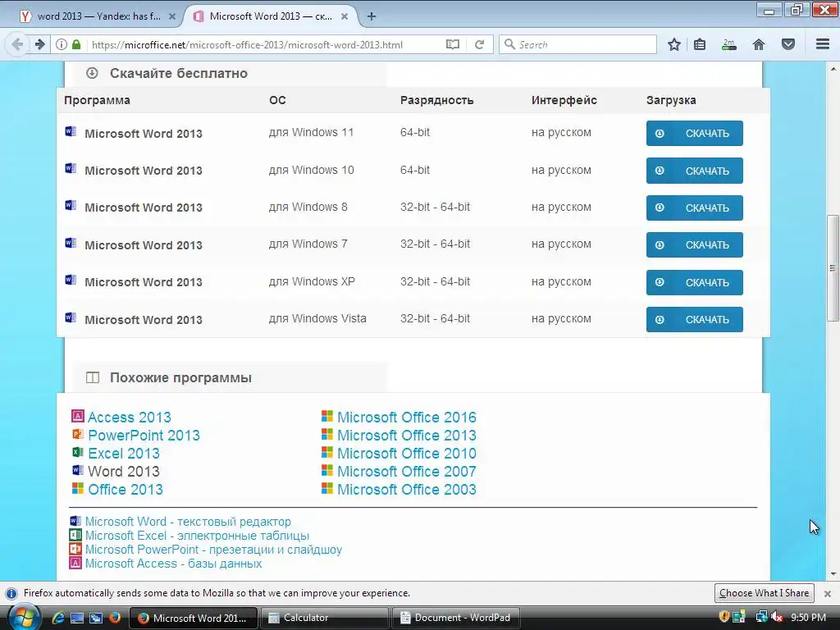Open the Access 2013 link
Image resolution: width=840 pixels, height=630 pixels.
click(129, 417)
